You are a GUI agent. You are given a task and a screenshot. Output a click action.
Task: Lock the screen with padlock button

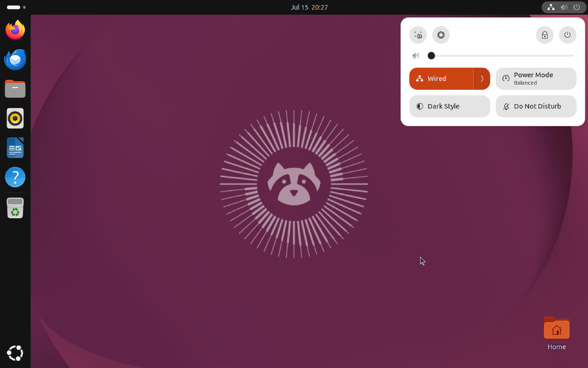[x=545, y=35]
